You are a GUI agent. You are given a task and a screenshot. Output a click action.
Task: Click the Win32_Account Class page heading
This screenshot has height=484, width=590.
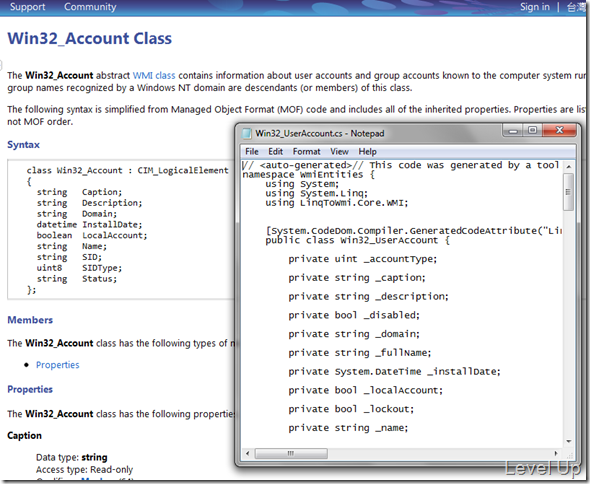click(90, 38)
